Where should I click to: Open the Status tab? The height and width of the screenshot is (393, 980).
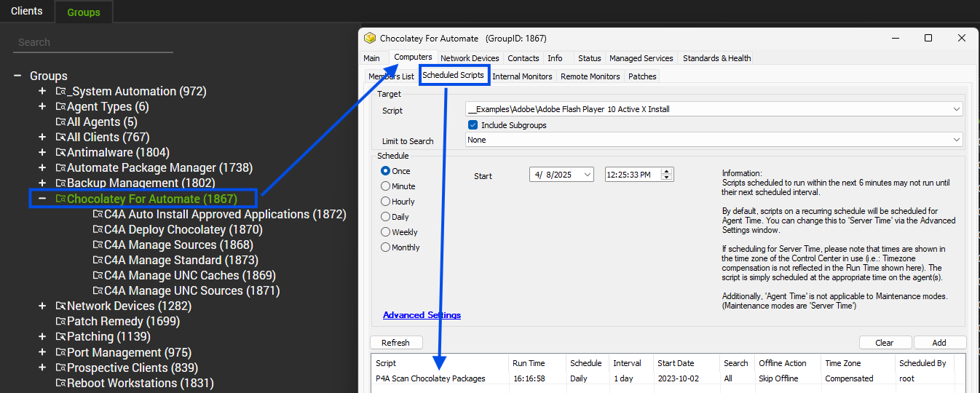(589, 58)
